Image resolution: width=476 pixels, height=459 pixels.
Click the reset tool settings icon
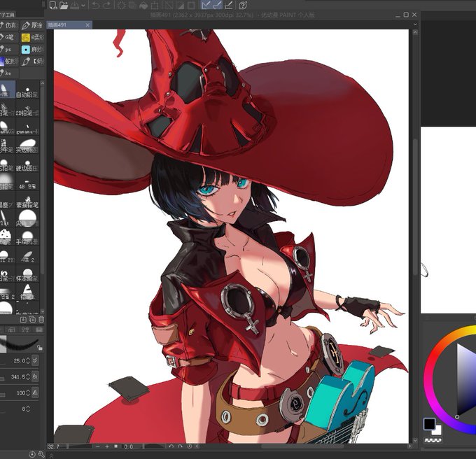click(x=32, y=454)
